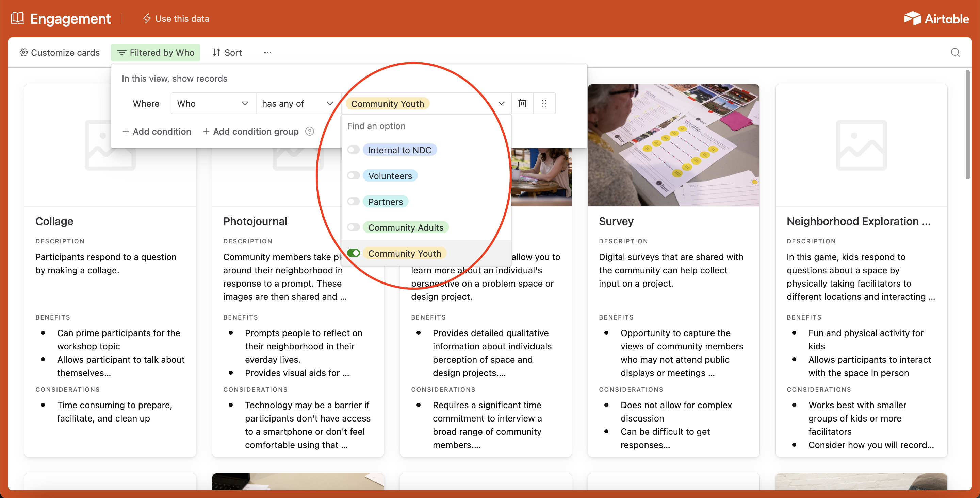Open the search magnifier icon
The height and width of the screenshot is (498, 980).
pyautogui.click(x=955, y=52)
